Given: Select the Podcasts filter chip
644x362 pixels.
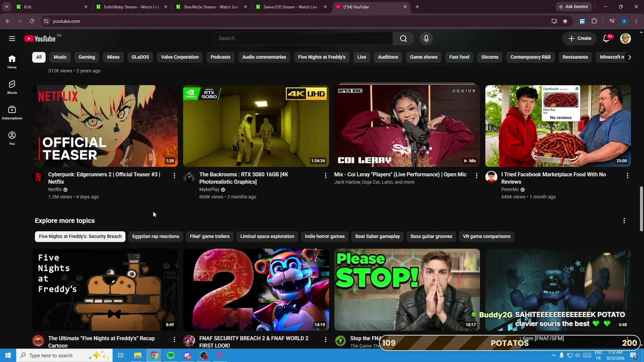Looking at the screenshot, I should click(220, 57).
